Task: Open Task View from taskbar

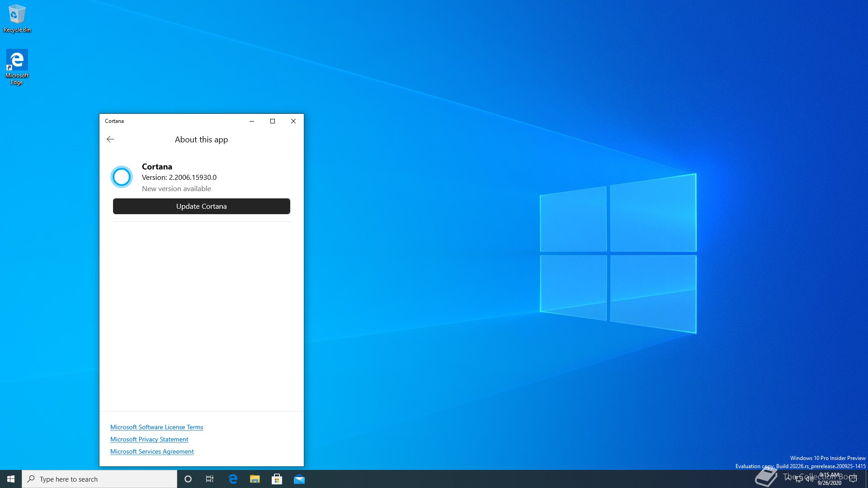Action: click(x=210, y=479)
